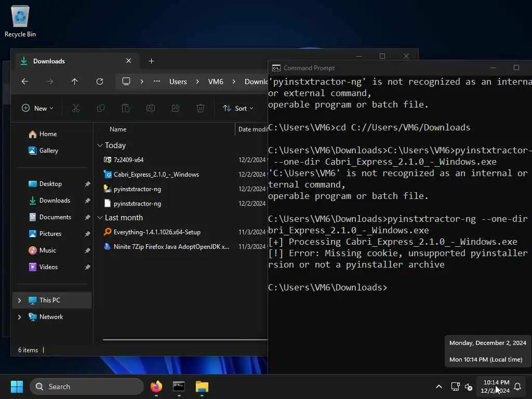Unpin Videos using its pin icon

[87, 267]
